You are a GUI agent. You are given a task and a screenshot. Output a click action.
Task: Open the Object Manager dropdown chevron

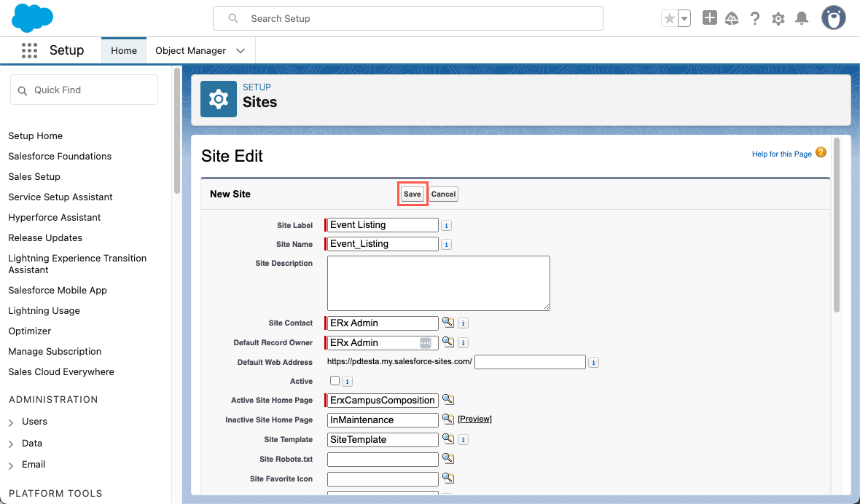click(x=241, y=51)
